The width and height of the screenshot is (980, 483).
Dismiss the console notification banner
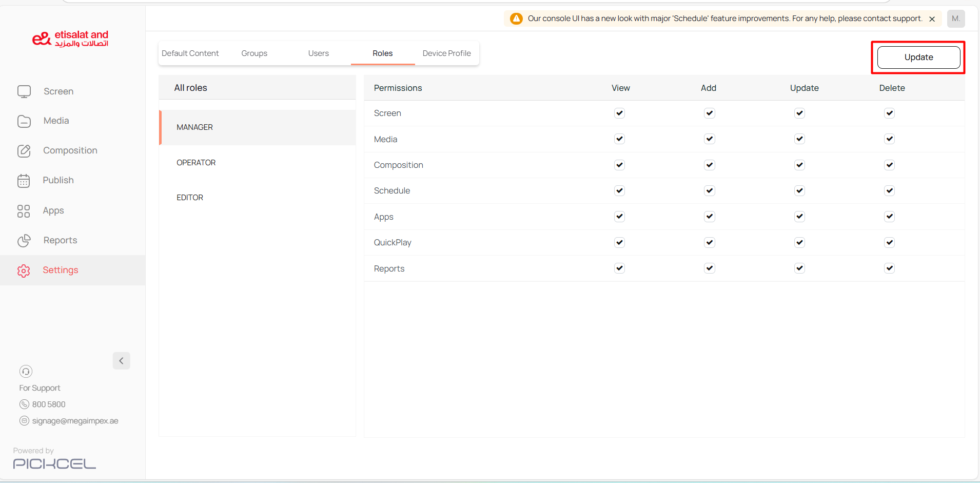pos(932,19)
